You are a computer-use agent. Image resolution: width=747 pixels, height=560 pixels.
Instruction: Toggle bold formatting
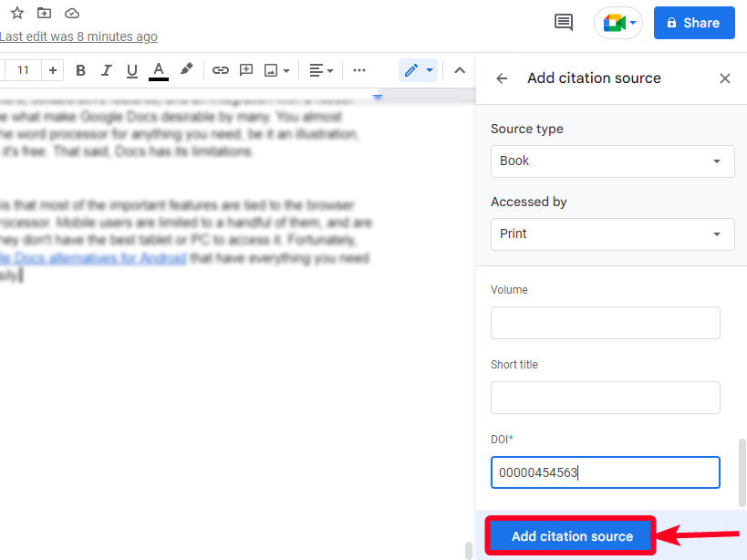80,70
